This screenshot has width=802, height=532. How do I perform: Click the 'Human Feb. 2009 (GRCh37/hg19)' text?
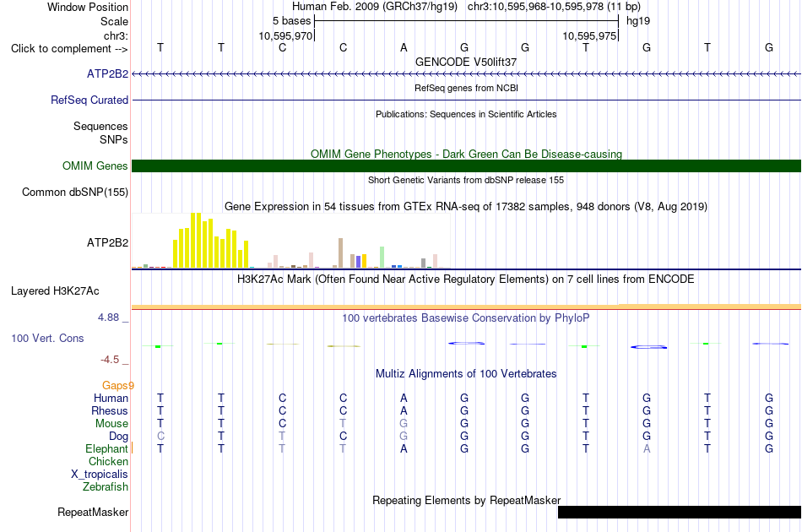point(375,7)
